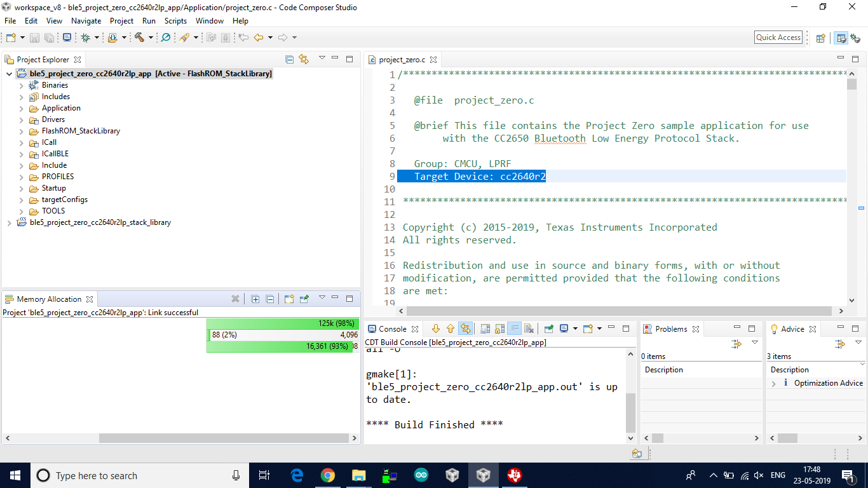Open the Scripts menu
Viewport: 868px width, 488px height.
click(x=175, y=21)
